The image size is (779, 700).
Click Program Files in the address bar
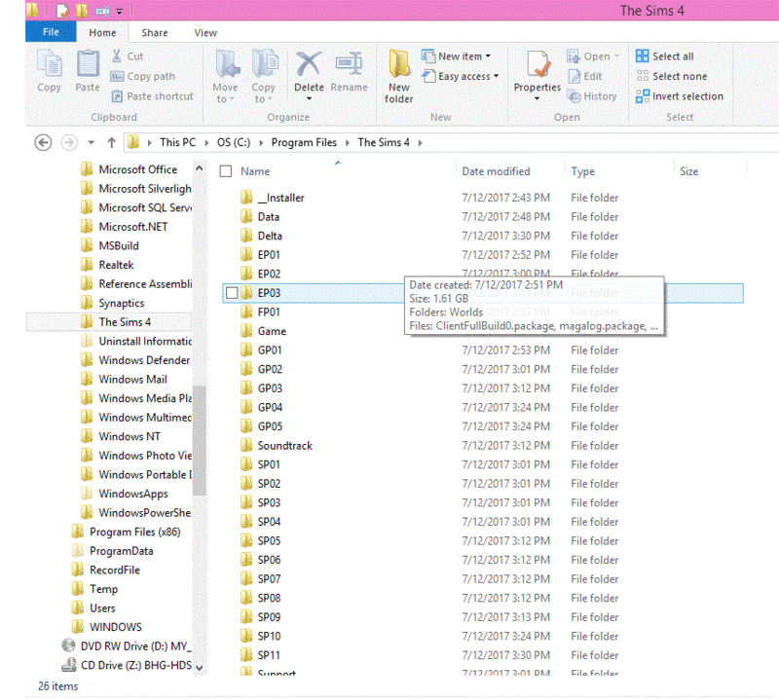click(304, 142)
